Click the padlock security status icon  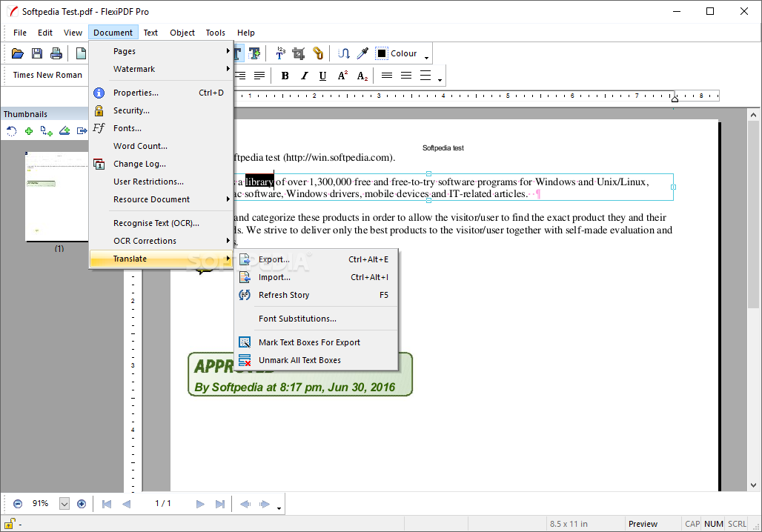coord(10,524)
